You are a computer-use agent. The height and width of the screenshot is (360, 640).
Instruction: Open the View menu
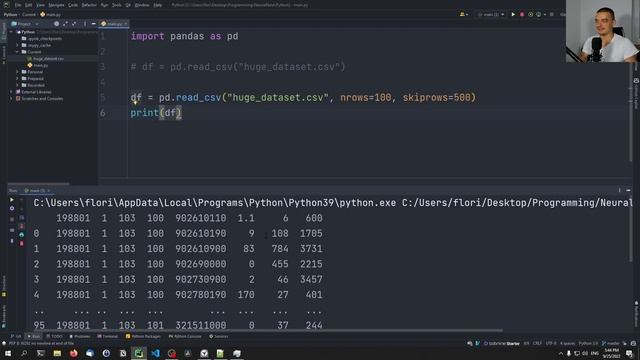point(40,5)
